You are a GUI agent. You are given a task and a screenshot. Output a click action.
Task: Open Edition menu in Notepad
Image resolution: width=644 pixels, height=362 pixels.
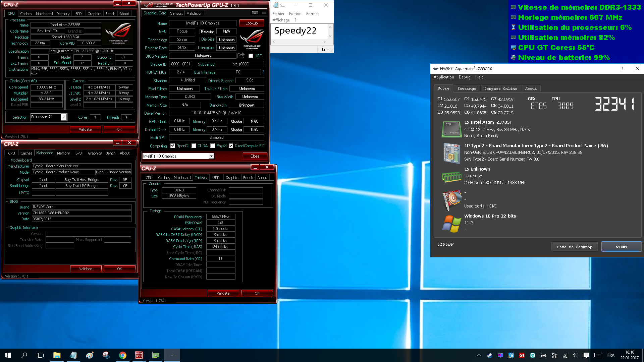[x=295, y=14]
